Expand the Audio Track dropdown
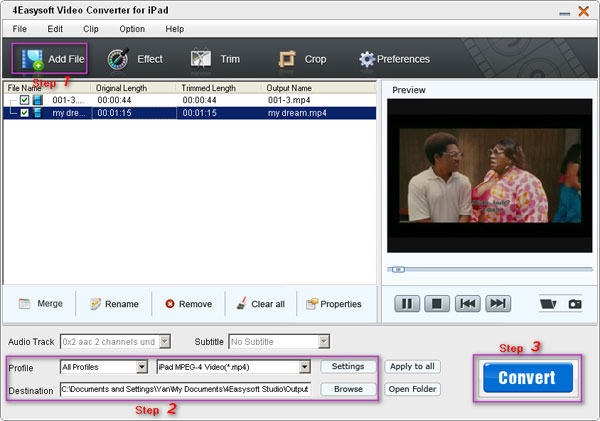The width and height of the screenshot is (600, 421). coord(165,341)
